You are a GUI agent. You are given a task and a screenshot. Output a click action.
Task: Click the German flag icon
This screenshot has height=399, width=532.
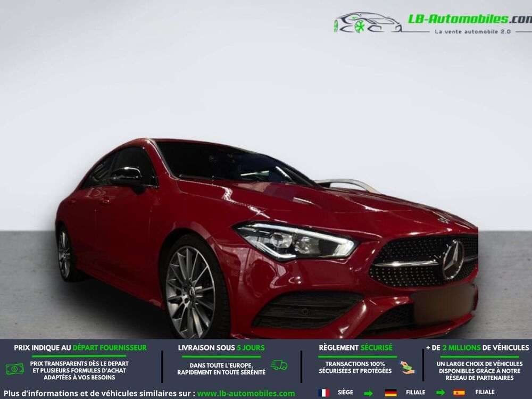tap(390, 393)
